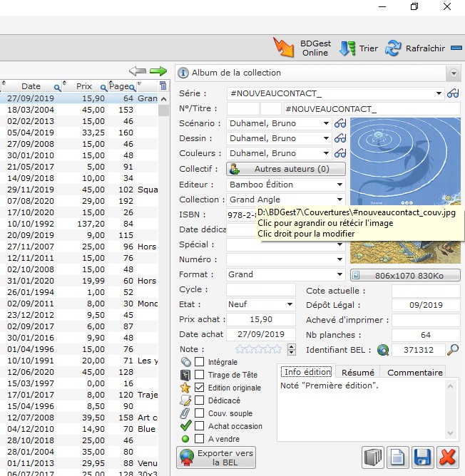Click the stacked discs icon beside Intégrale
The width and height of the screenshot is (465, 476).
pos(185,362)
